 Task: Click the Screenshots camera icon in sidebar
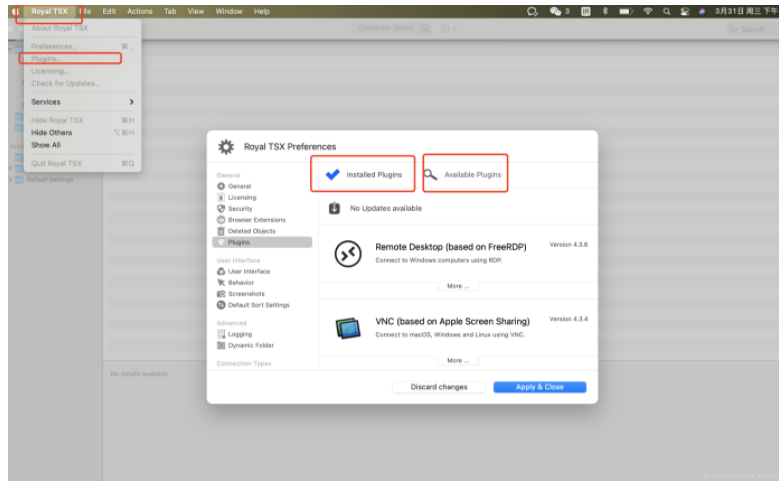(x=221, y=294)
